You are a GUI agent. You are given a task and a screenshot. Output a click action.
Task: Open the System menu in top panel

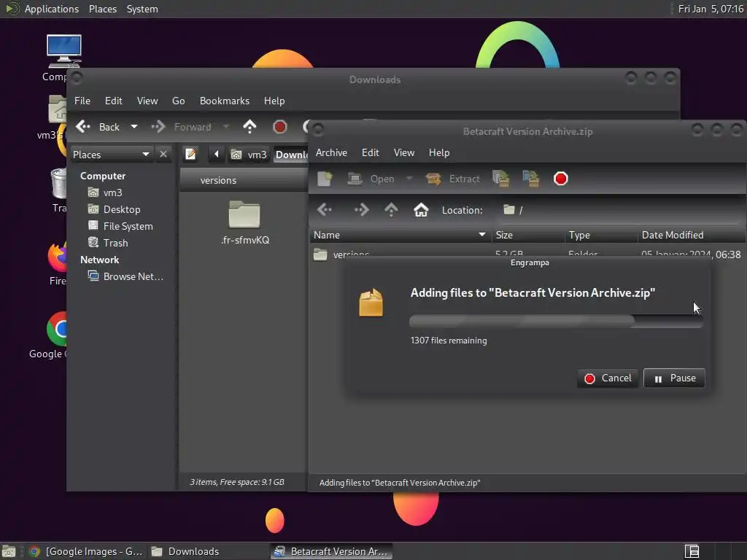point(142,9)
